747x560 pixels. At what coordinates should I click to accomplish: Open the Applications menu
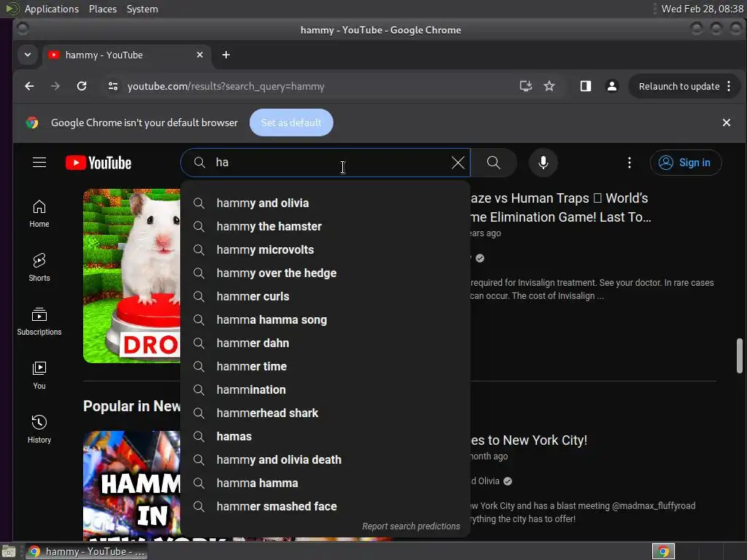pyautogui.click(x=52, y=9)
